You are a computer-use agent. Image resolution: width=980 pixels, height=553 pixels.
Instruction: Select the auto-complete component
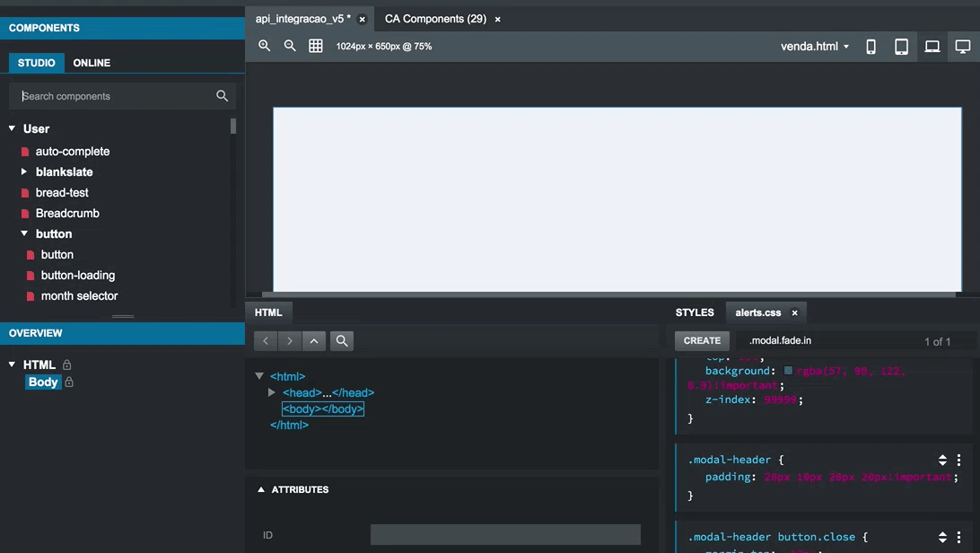pos(73,151)
